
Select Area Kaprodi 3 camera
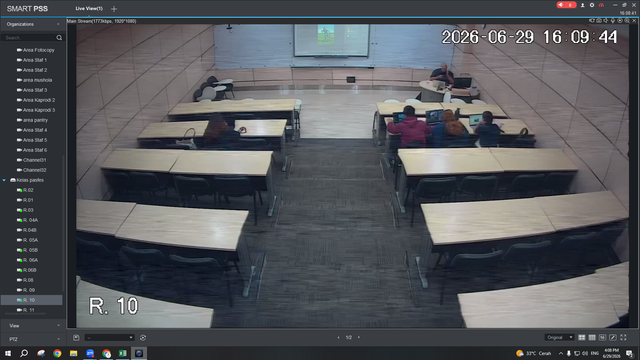click(36, 110)
